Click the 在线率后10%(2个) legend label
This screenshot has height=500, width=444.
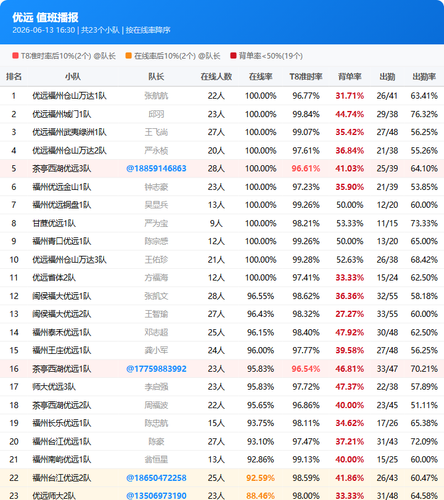pos(177,56)
